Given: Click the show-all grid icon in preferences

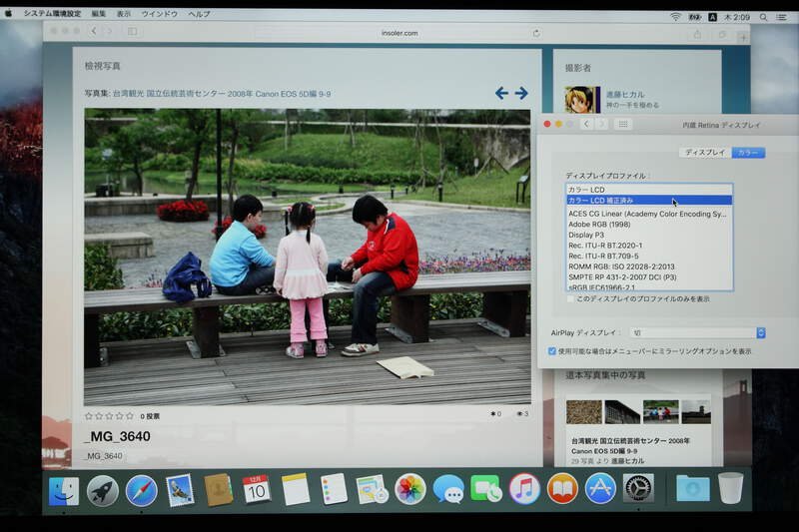Looking at the screenshot, I should (623, 124).
